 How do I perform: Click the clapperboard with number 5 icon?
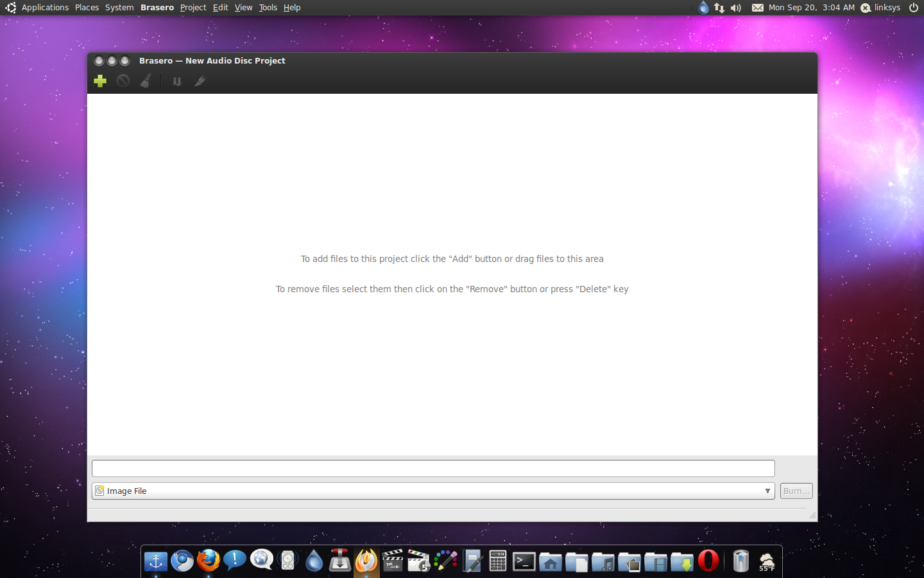419,561
